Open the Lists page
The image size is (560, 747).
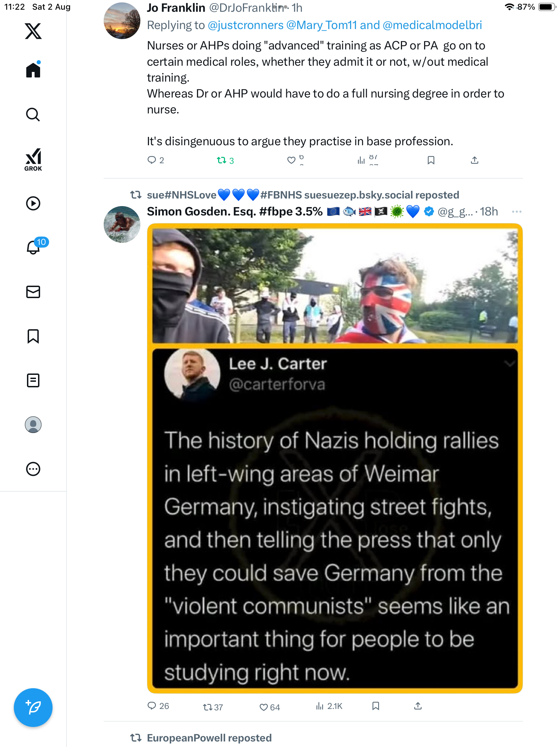(x=33, y=380)
